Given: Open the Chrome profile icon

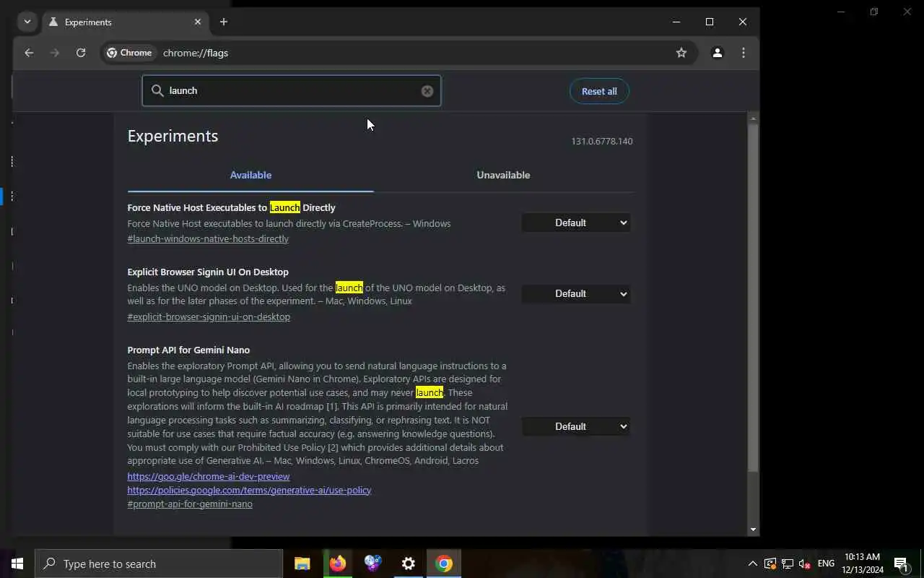Looking at the screenshot, I should pos(717,53).
